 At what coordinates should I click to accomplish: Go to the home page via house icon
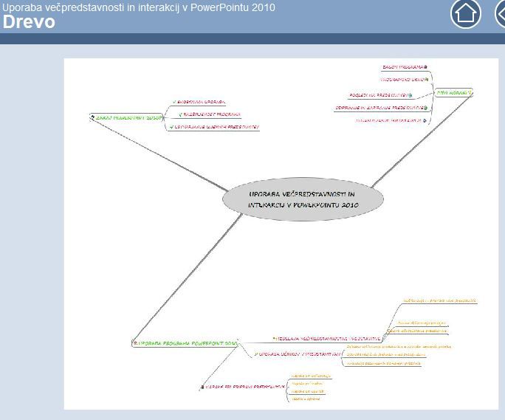coord(466,14)
